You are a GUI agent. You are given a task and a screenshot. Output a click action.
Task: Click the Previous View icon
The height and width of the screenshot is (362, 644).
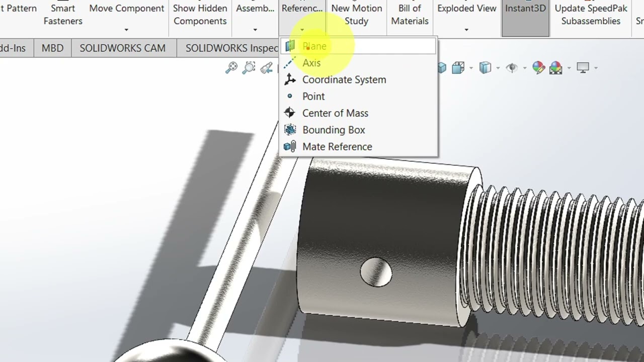click(267, 68)
